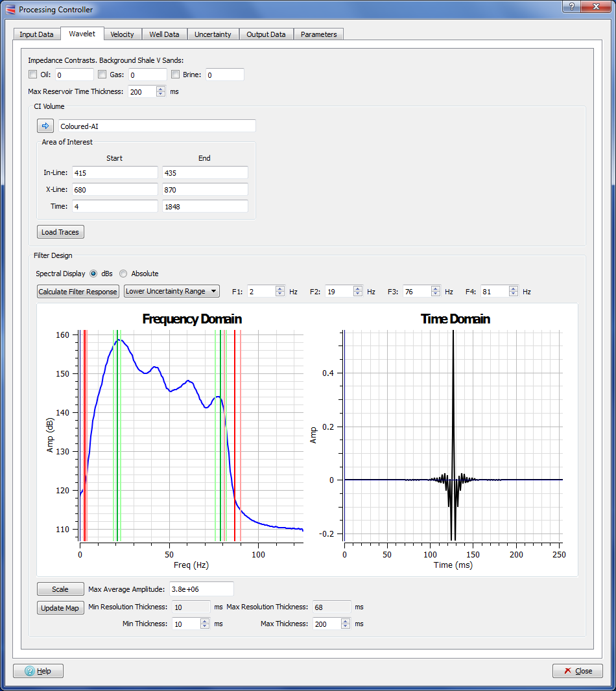The width and height of the screenshot is (616, 691).
Task: Decrease the F4 frequency value
Action: click(x=514, y=294)
